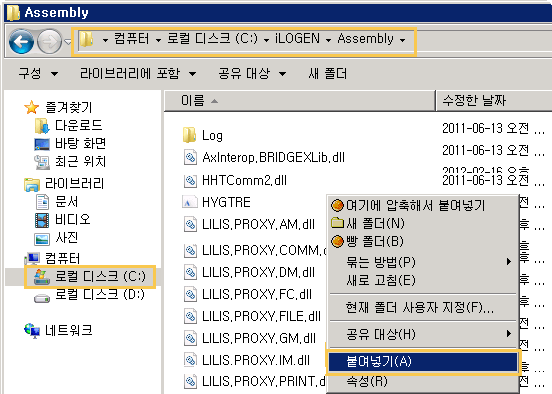Select 로컬 디스크 (D:) drive
The height and width of the screenshot is (394, 552).
point(89,294)
